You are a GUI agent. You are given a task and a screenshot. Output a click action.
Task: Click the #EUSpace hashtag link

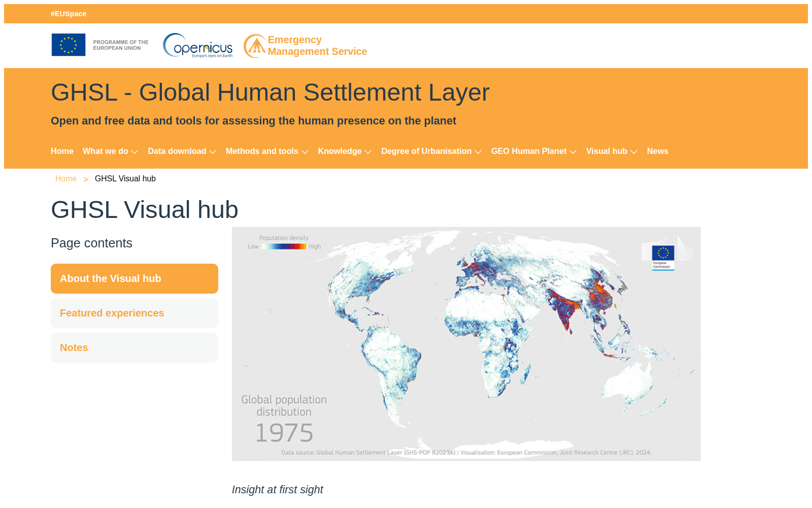(69, 14)
